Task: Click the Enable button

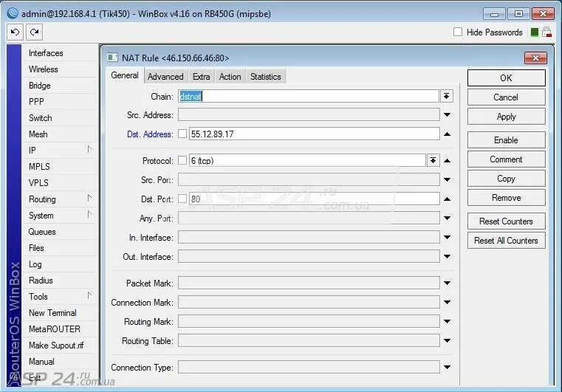Action: pyautogui.click(x=506, y=140)
